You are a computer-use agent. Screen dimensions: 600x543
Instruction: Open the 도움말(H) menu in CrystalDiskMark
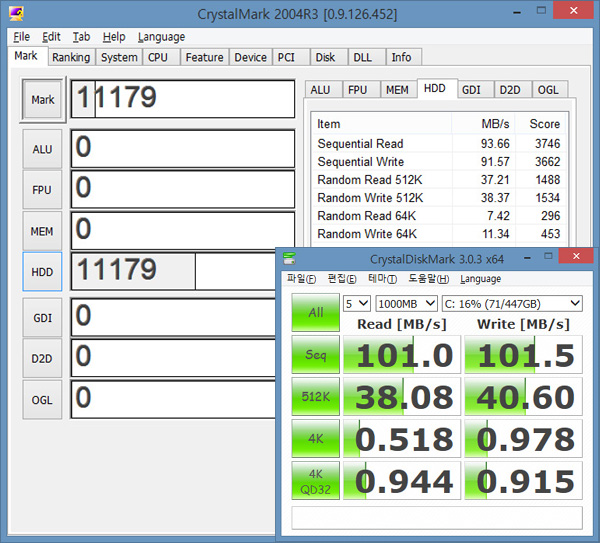point(429,279)
